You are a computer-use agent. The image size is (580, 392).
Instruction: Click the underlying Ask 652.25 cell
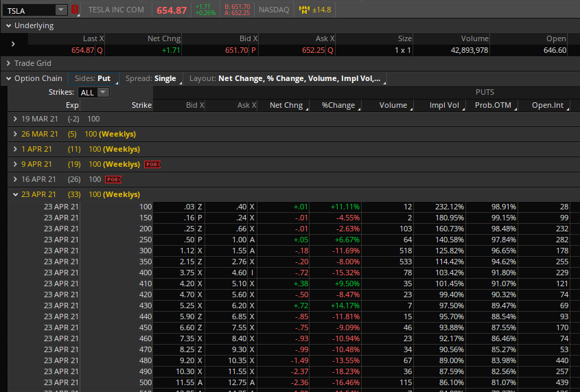click(x=313, y=50)
